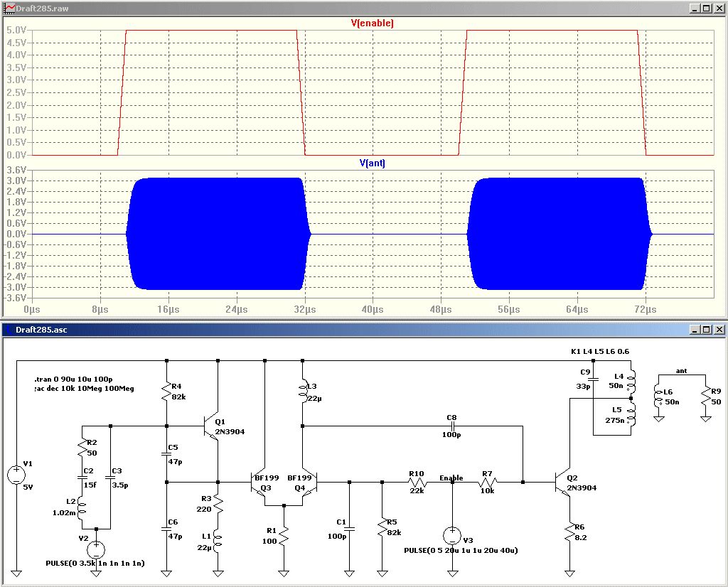Minimize the Draft285.asc schematic window
Screen dimensions: 728x587
(x=694, y=330)
